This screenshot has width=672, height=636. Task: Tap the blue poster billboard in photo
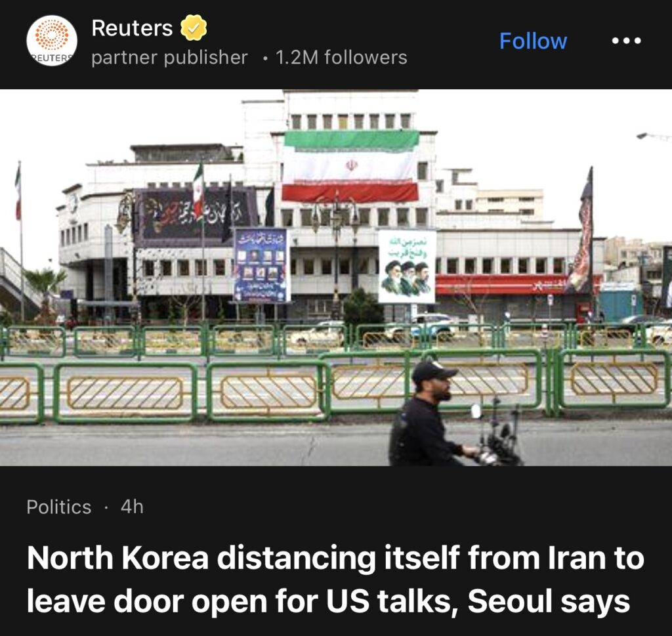pyautogui.click(x=261, y=265)
